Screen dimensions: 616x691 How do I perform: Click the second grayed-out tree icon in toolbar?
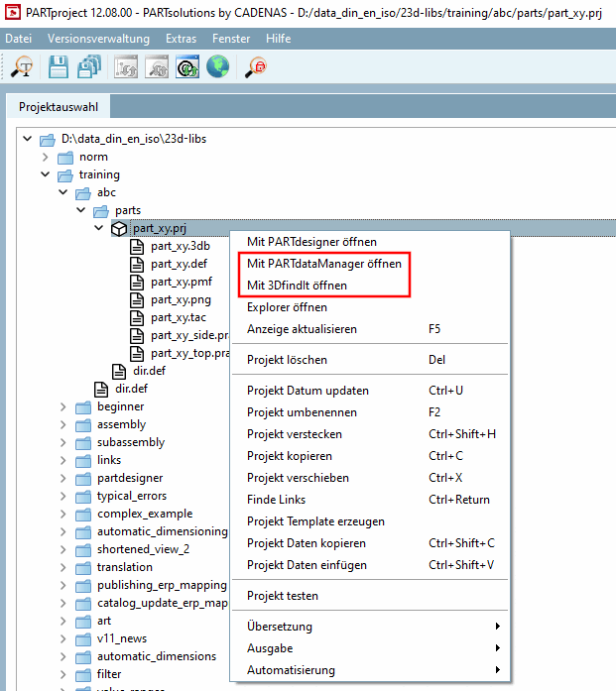[157, 67]
